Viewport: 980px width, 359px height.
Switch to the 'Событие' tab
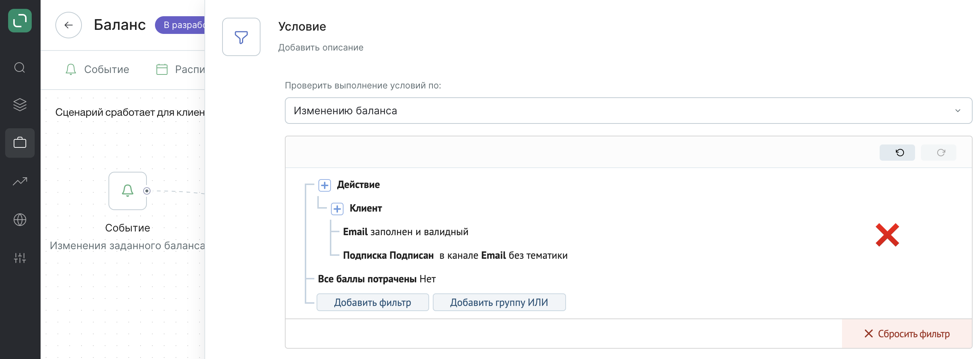click(97, 70)
